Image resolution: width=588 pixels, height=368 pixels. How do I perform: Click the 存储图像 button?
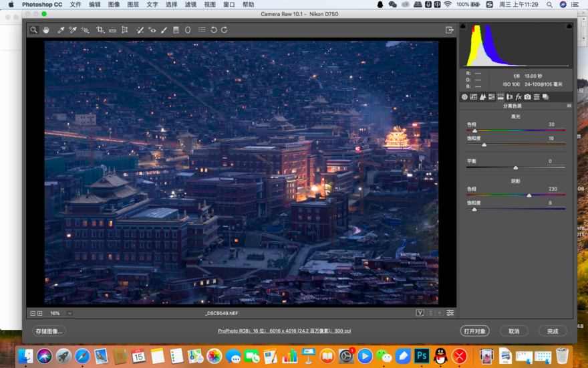click(x=49, y=331)
